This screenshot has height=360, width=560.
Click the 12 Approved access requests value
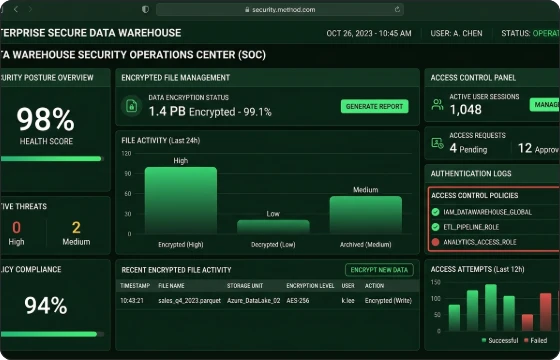(539, 148)
